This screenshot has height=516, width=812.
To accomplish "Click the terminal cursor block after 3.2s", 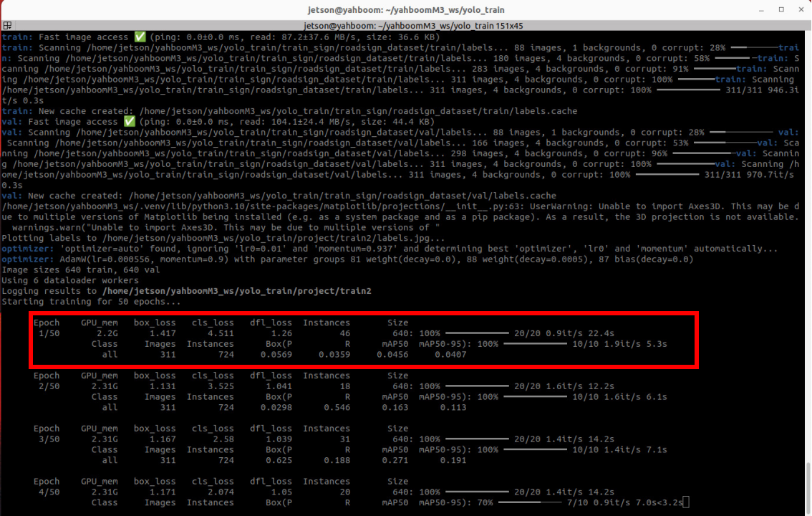I will pyautogui.click(x=686, y=503).
